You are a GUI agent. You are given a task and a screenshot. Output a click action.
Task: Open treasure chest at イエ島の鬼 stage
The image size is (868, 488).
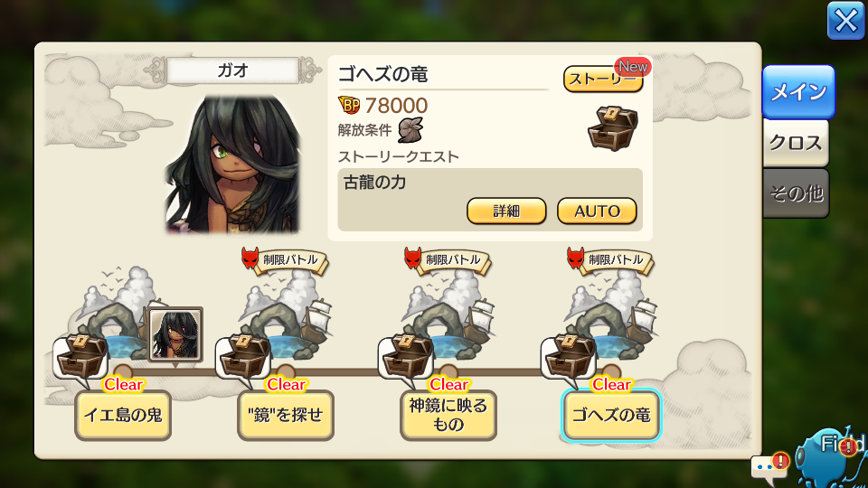coord(81,357)
